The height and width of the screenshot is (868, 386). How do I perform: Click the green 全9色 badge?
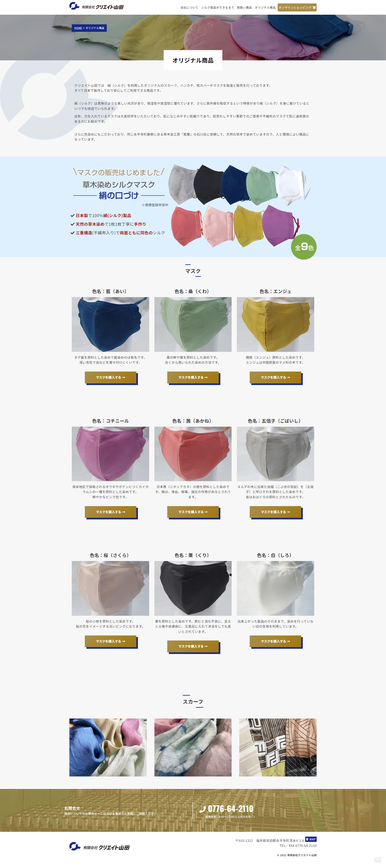pos(304,247)
